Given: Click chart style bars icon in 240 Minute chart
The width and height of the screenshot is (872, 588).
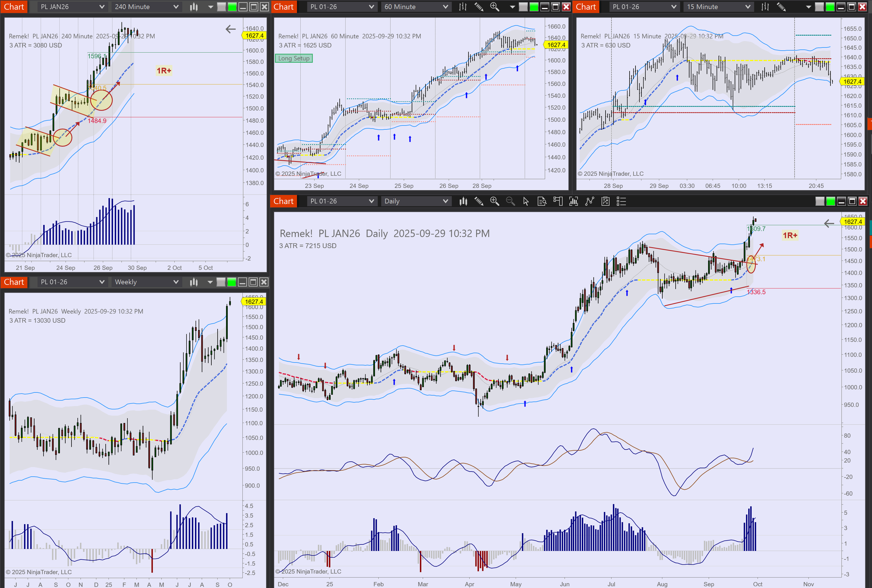Looking at the screenshot, I should (194, 7).
